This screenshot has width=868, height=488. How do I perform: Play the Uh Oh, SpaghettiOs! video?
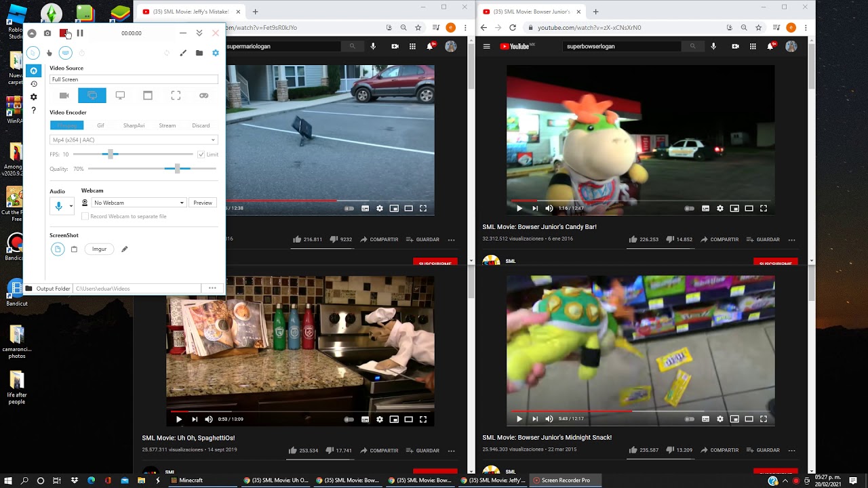coord(179,420)
